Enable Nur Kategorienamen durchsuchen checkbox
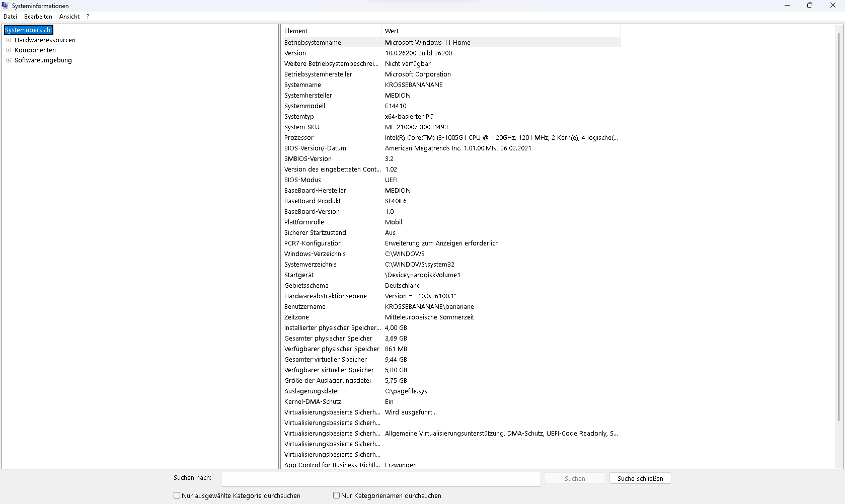Image resolution: width=845 pixels, height=504 pixels. [x=337, y=495]
